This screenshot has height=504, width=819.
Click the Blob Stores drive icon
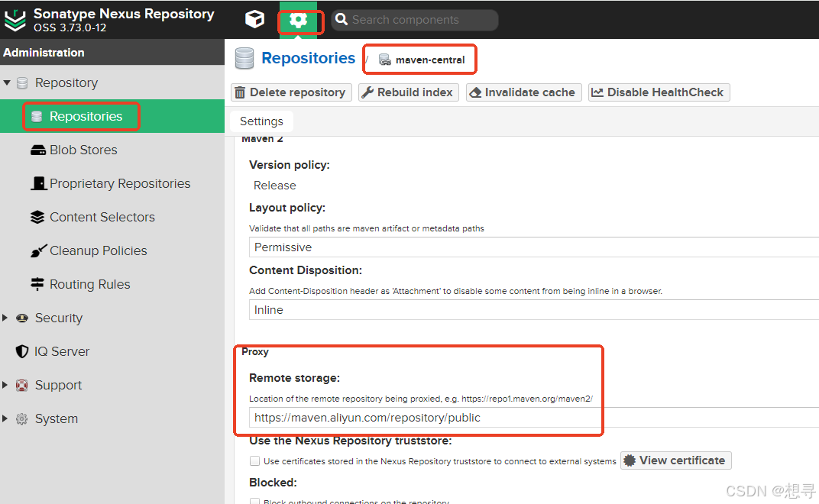[38, 150]
